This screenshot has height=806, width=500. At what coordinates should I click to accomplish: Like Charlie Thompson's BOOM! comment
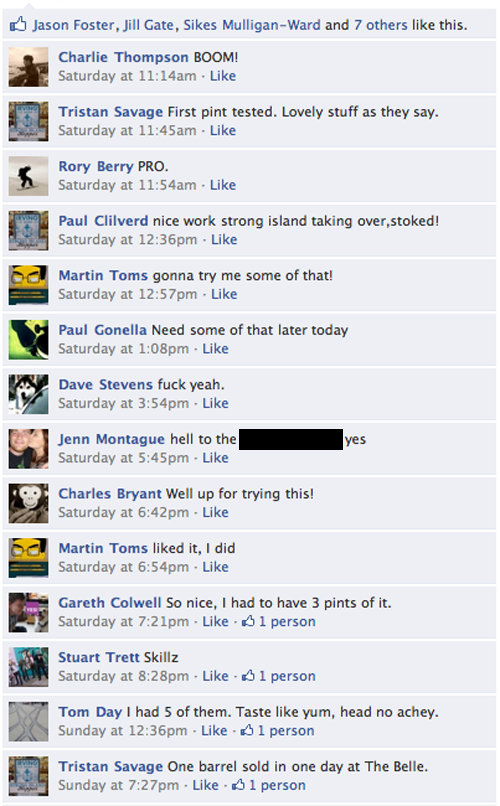click(223, 76)
